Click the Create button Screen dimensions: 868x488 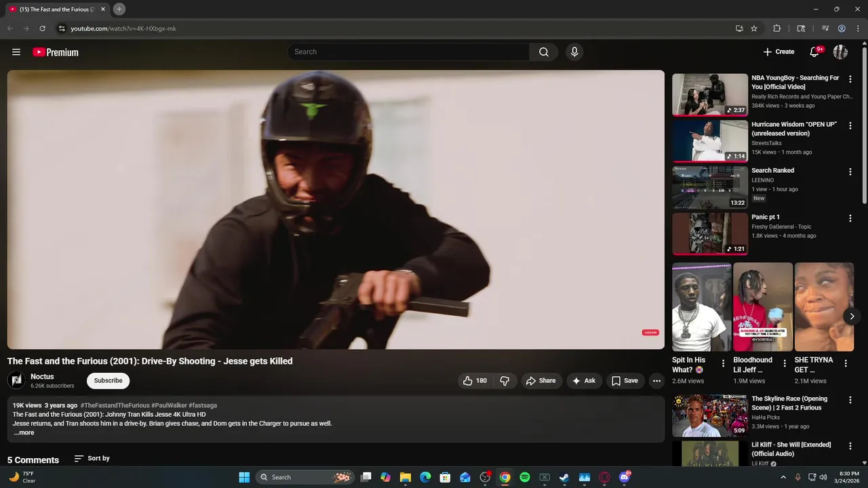(778, 52)
